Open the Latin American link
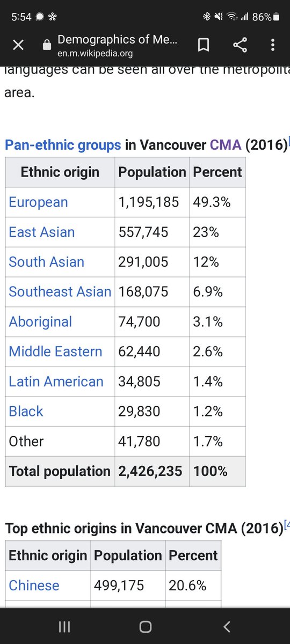Viewport: 290px width, 644px height. (x=56, y=382)
